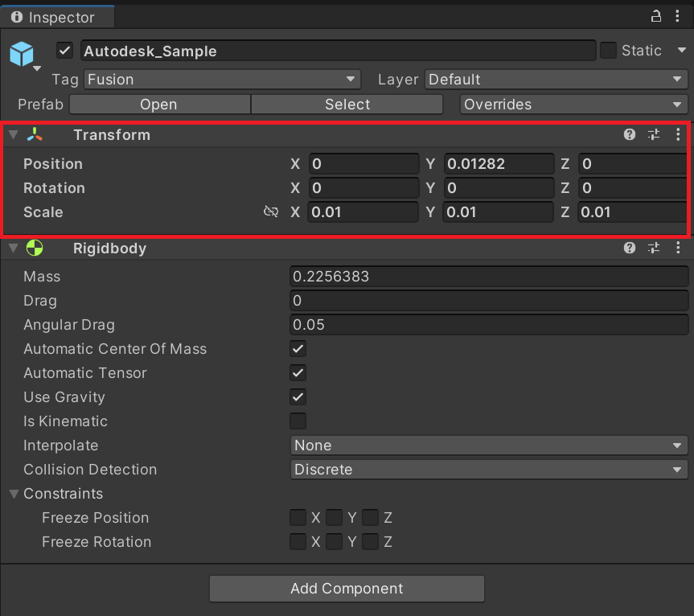Screen dimensions: 694x616
Task: Click the Scale Z field
Action: pyautogui.click(x=633, y=212)
